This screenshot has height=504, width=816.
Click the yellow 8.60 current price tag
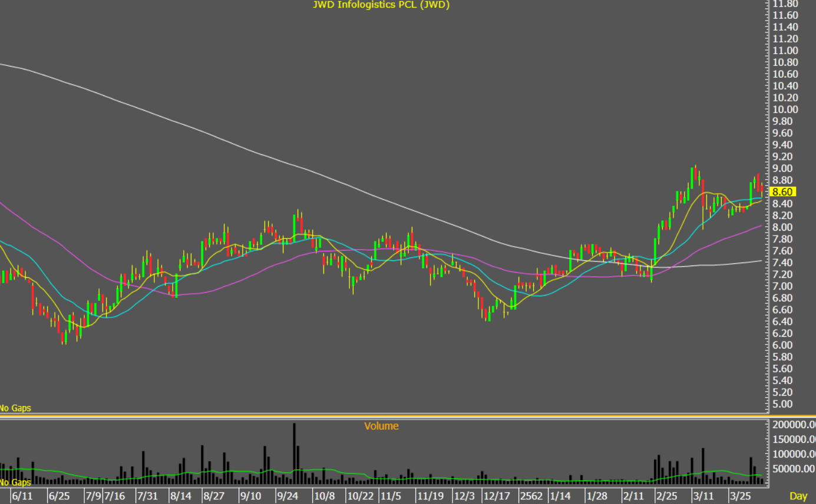(x=784, y=192)
